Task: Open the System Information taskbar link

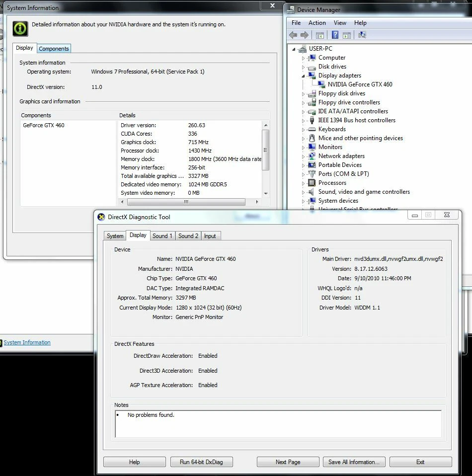Action: 27,342
